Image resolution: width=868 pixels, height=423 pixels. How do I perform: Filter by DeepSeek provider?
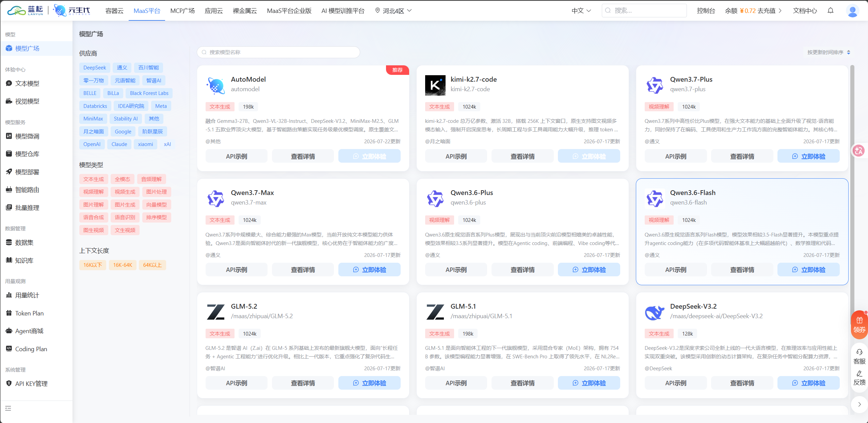(95, 67)
